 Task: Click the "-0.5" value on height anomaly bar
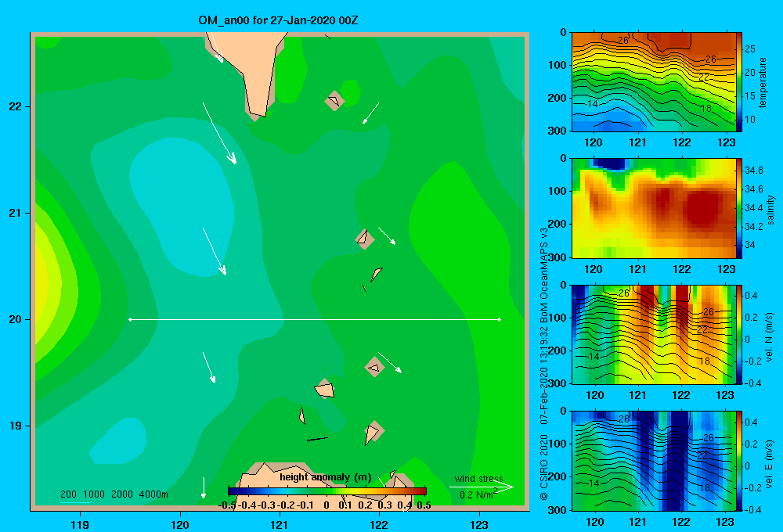click(226, 505)
